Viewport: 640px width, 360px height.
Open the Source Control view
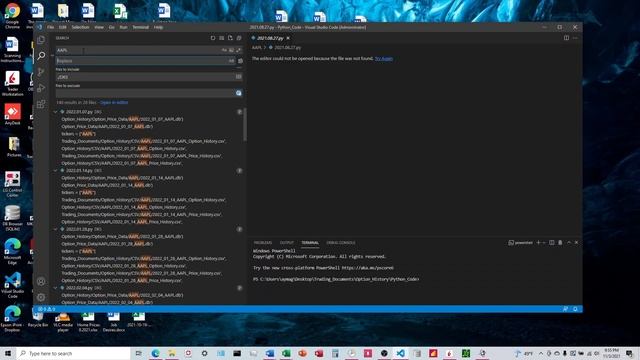click(41, 72)
